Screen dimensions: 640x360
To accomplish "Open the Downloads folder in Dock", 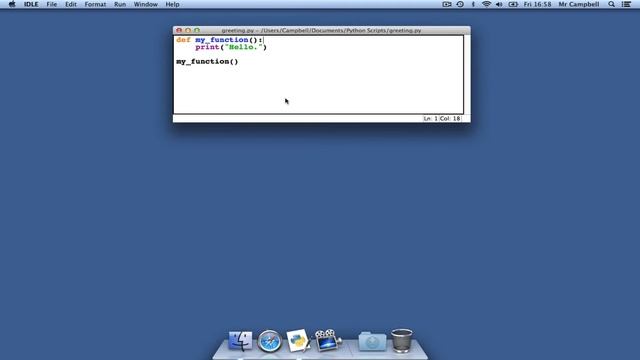I will click(372, 341).
